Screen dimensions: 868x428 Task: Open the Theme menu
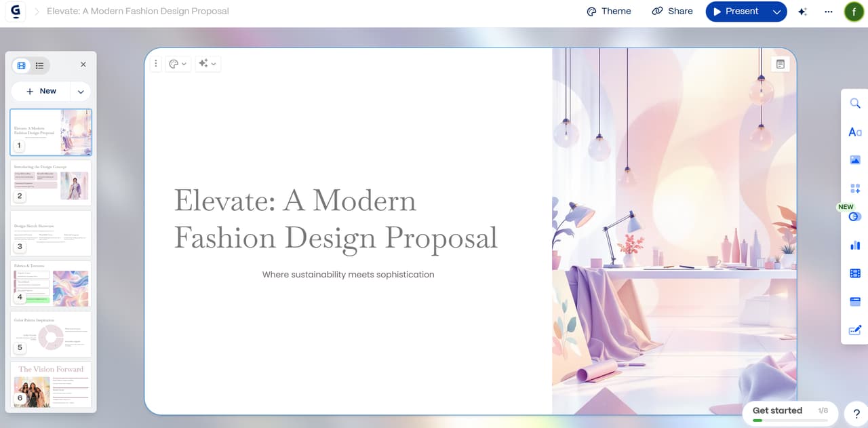tap(608, 12)
